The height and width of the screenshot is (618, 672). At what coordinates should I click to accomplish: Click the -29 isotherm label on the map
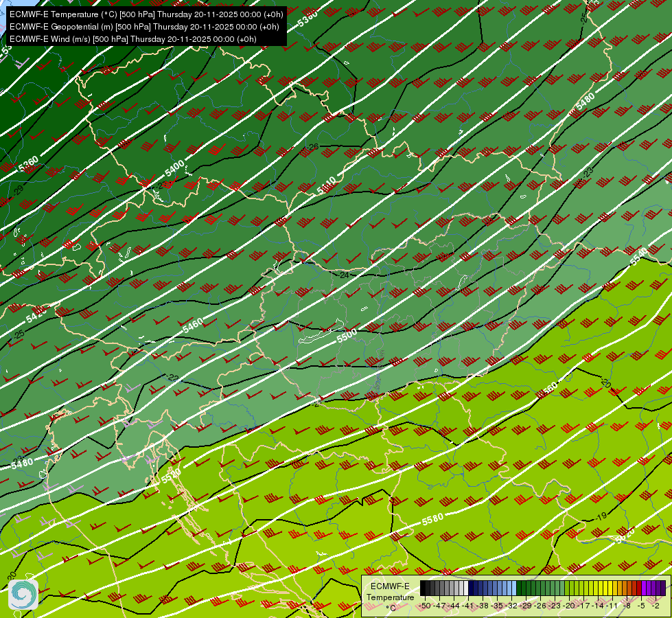point(18,190)
